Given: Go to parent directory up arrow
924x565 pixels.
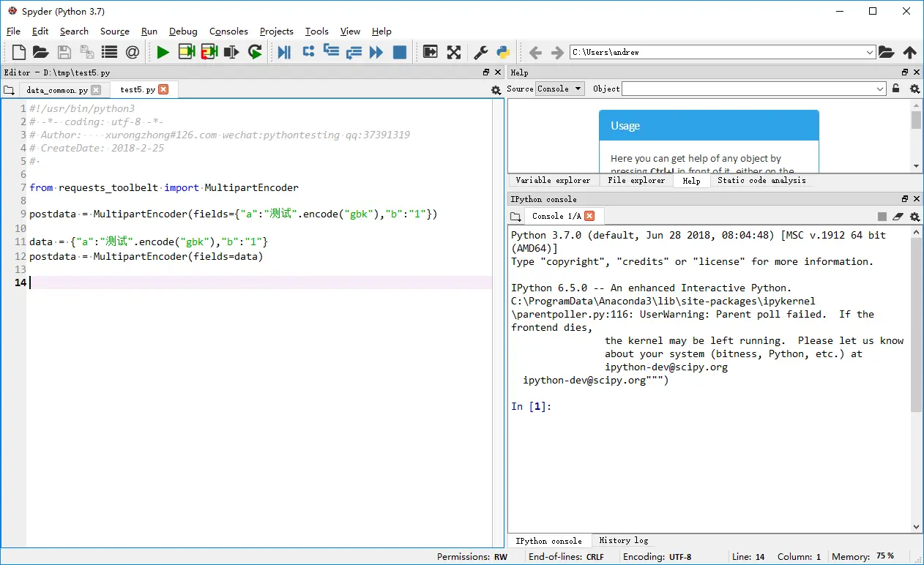Looking at the screenshot, I should (x=910, y=52).
